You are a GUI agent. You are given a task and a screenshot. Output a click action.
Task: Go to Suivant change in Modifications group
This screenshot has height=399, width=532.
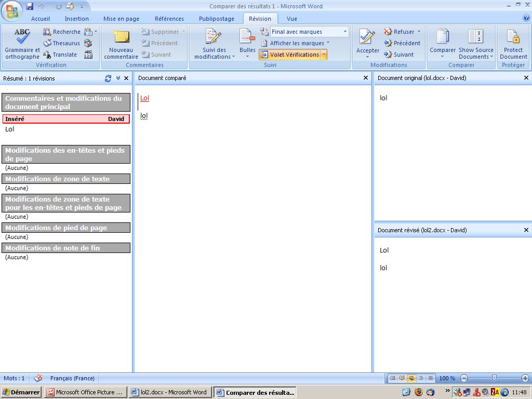click(x=398, y=55)
